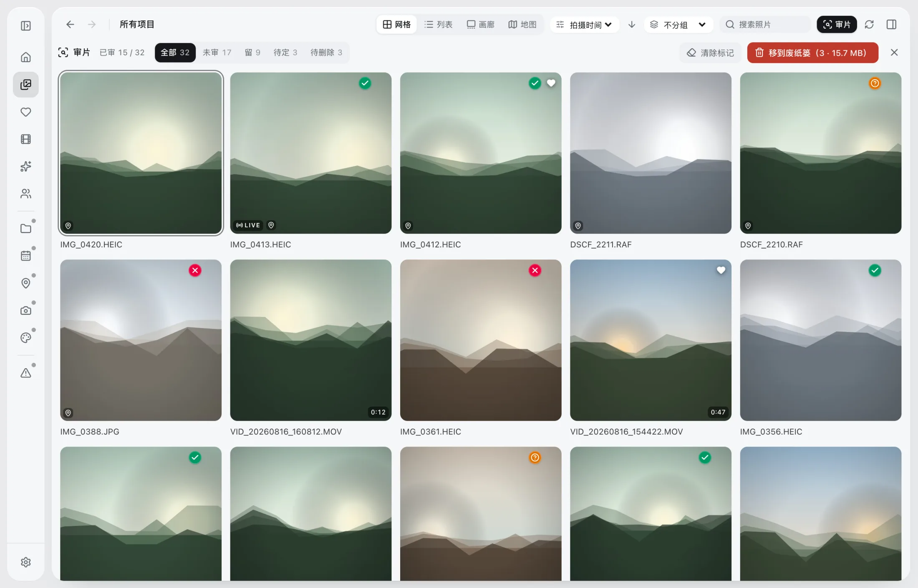Image resolution: width=918 pixels, height=588 pixels.
Task: Click the refresh icon in toolbar
Action: (x=869, y=24)
